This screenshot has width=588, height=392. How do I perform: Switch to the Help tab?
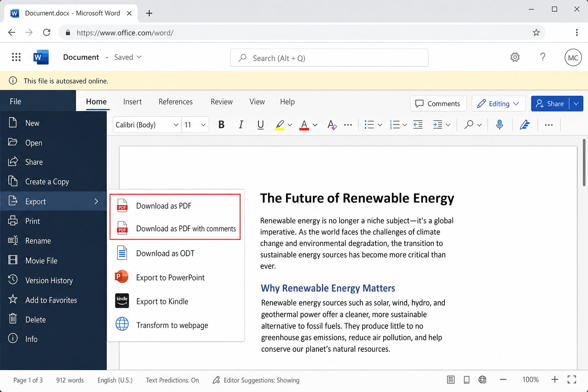pyautogui.click(x=287, y=102)
